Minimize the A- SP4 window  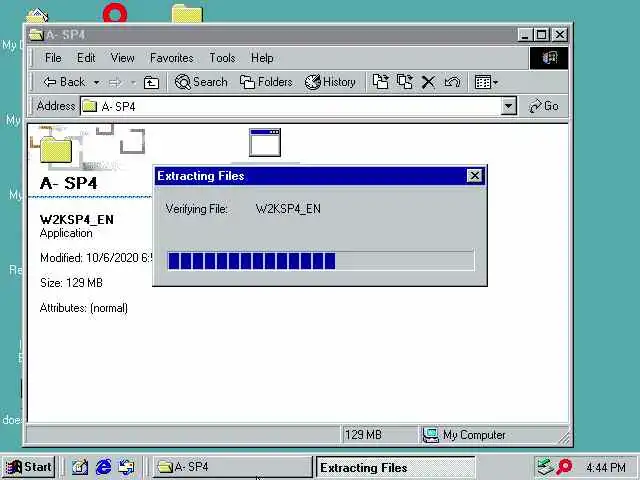point(524,35)
